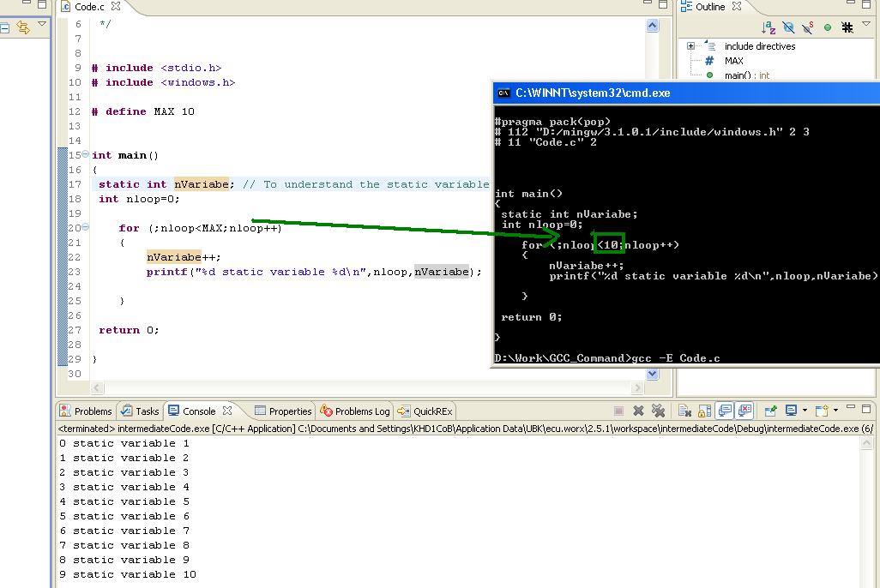Pin the Console view
The image size is (880, 588).
pyautogui.click(x=771, y=411)
